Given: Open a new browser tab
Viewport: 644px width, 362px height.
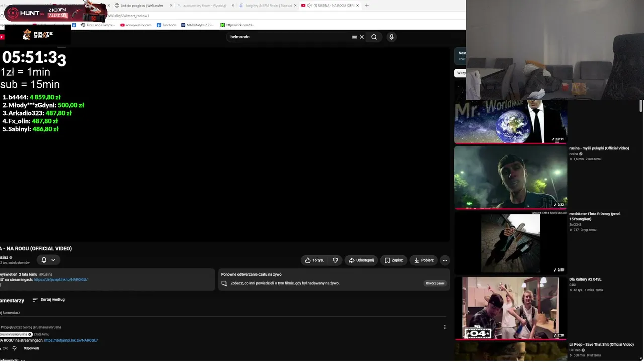Looking at the screenshot, I should click(367, 5).
